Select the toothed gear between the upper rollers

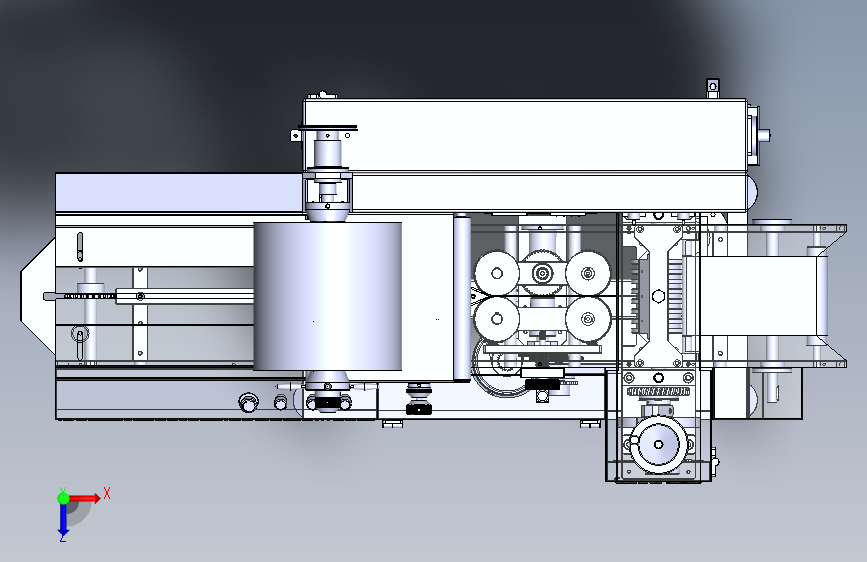point(542,273)
